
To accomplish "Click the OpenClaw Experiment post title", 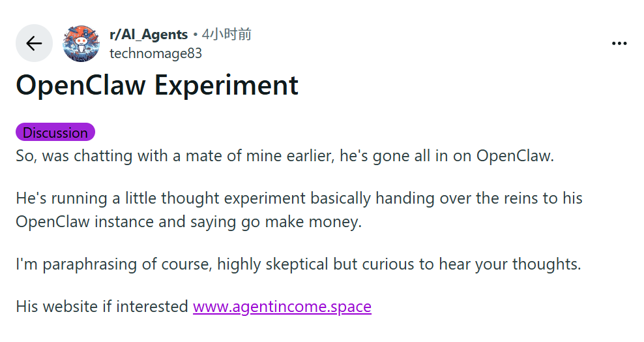I will (157, 85).
